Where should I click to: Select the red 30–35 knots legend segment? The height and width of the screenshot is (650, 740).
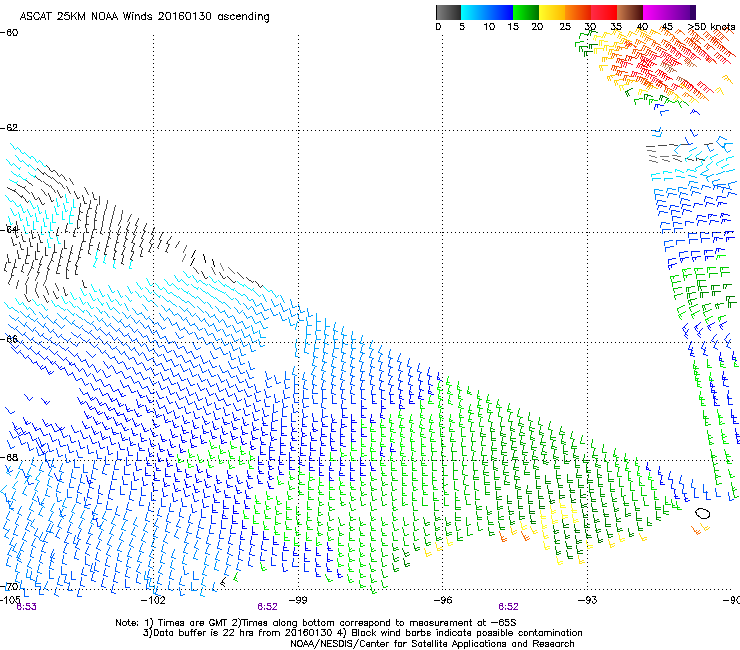point(604,12)
